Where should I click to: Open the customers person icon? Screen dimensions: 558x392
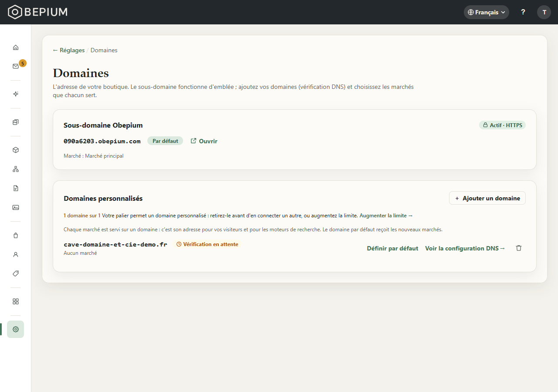16,254
